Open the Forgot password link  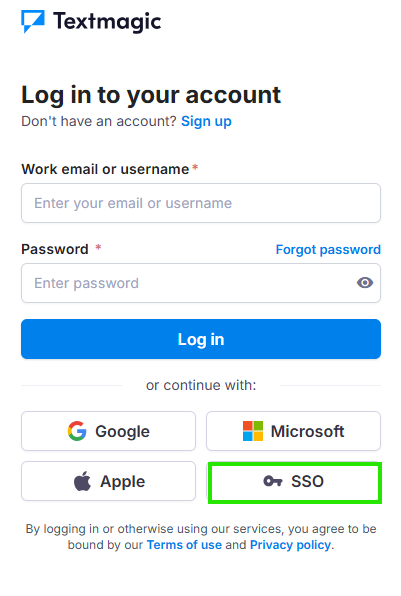(328, 250)
